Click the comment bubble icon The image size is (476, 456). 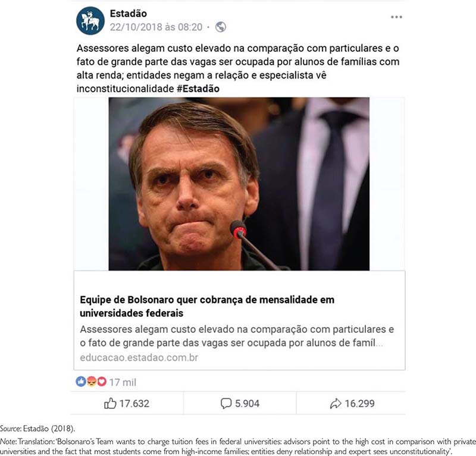pos(226,404)
